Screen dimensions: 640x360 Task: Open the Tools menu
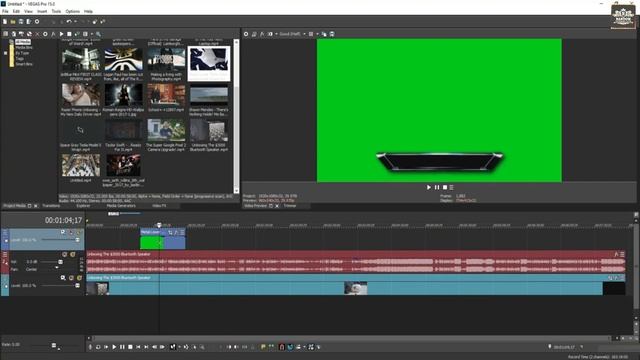[x=56, y=11]
